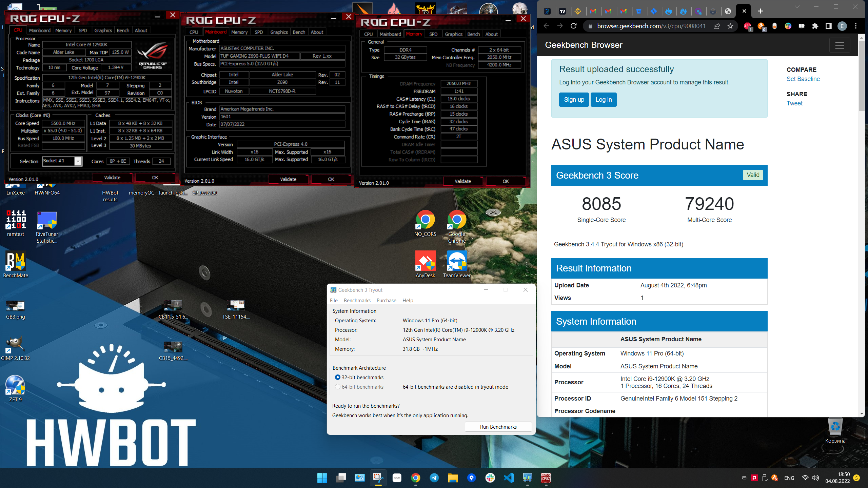Open memoryOC desktop item
868x488 pixels.
(x=141, y=192)
